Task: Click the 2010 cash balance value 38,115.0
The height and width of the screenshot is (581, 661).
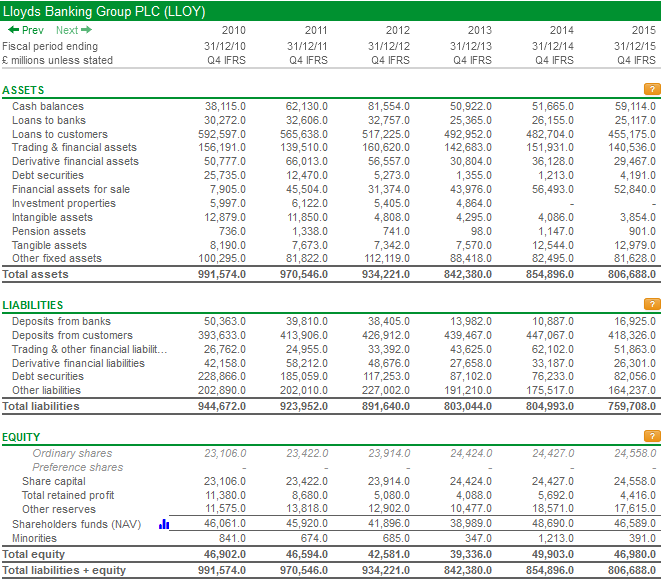Action: point(225,106)
